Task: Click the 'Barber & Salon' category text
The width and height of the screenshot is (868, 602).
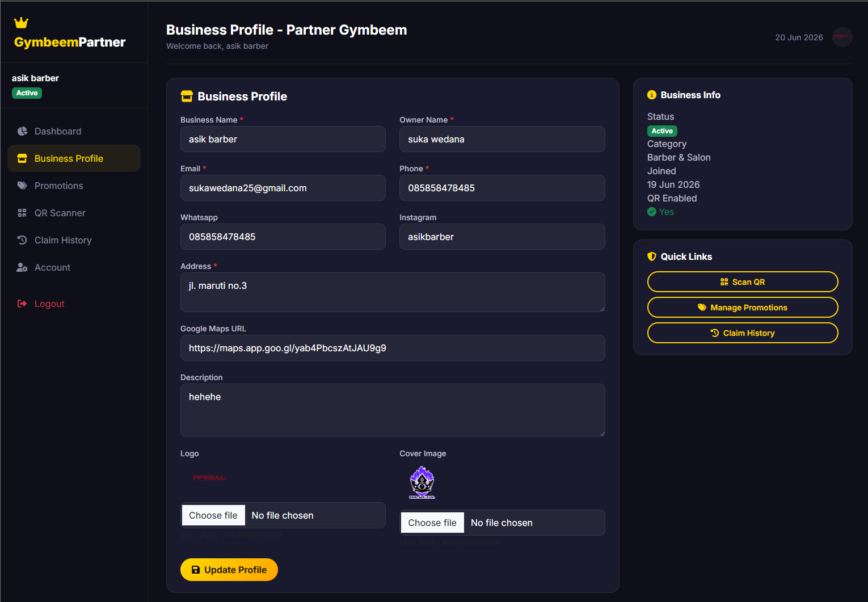Action: 679,158
